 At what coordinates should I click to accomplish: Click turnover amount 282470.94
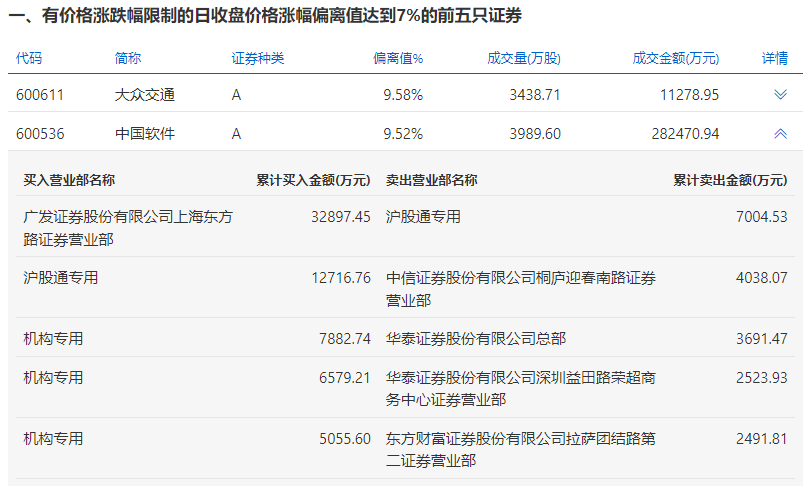(x=685, y=134)
